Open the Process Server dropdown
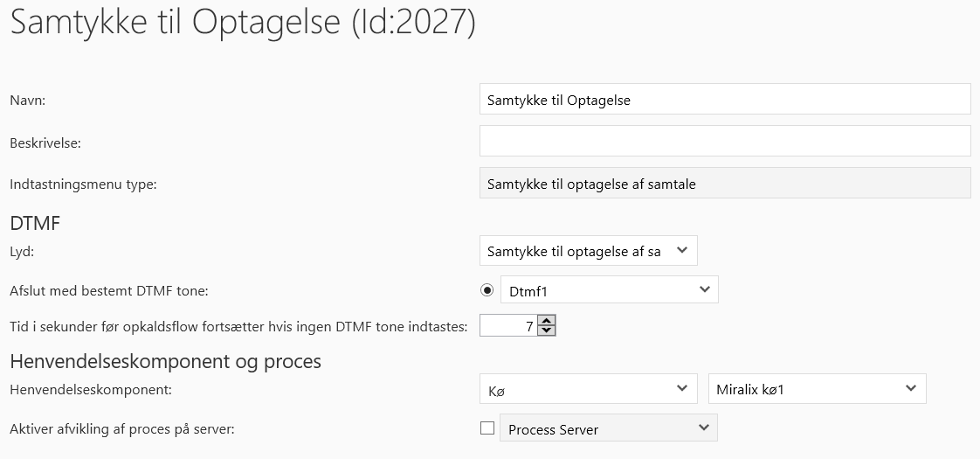Viewport: 980px width, 459px height. pyautogui.click(x=608, y=428)
